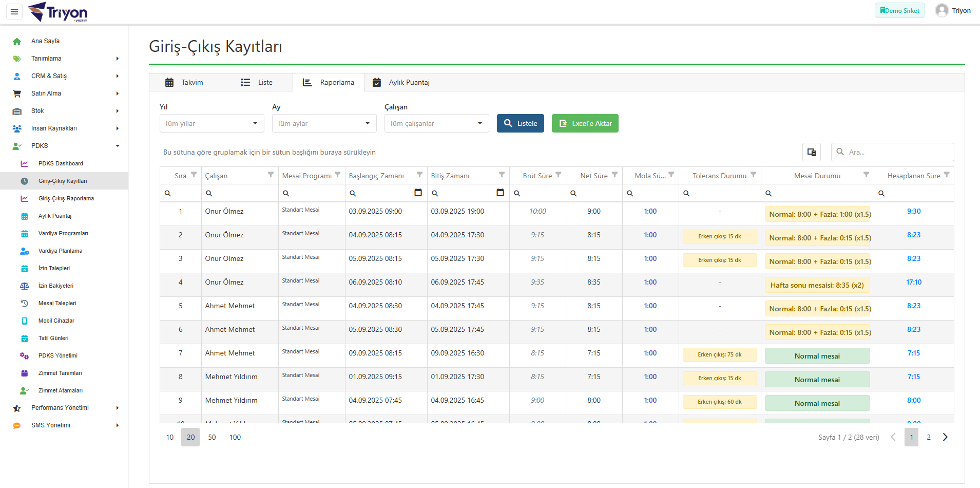This screenshot has width=980, height=488.
Task: Switch to the Aylık Puantaj tab
Action: [x=401, y=82]
